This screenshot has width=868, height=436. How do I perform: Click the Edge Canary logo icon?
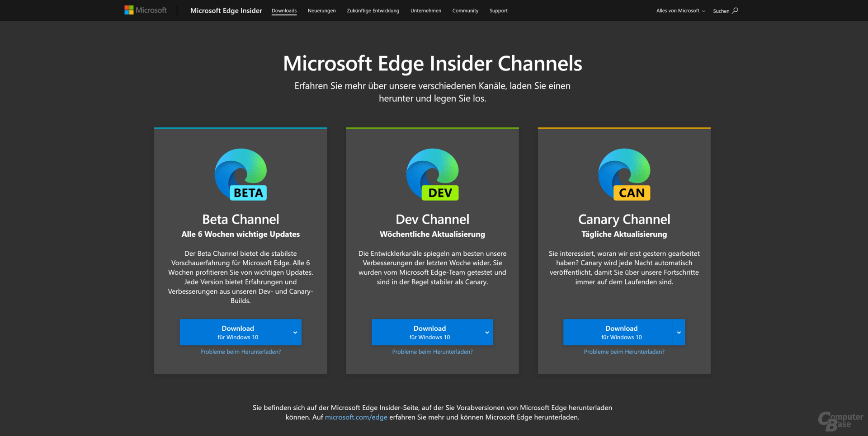click(x=624, y=174)
